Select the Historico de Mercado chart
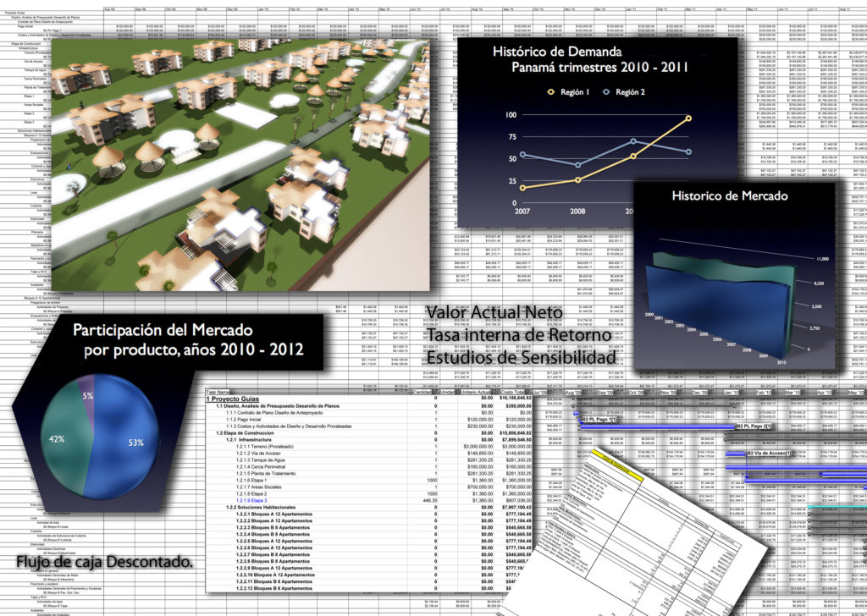Viewport: 867px width, 616px height. pos(732,279)
